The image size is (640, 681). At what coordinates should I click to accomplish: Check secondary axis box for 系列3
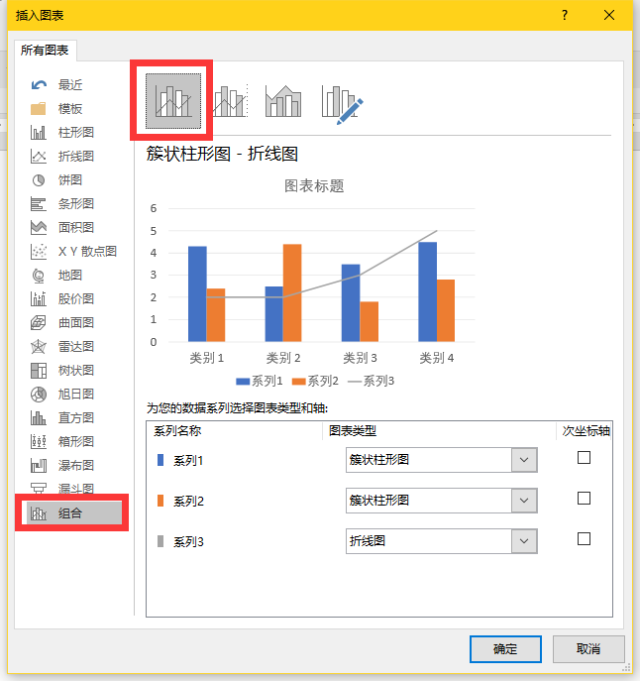[584, 539]
